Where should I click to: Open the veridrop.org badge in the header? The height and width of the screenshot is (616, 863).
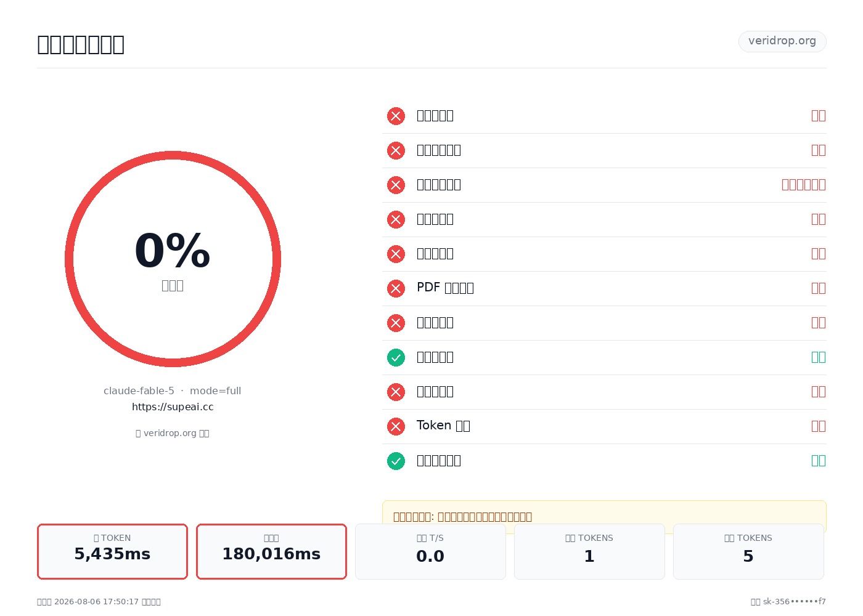782,41
